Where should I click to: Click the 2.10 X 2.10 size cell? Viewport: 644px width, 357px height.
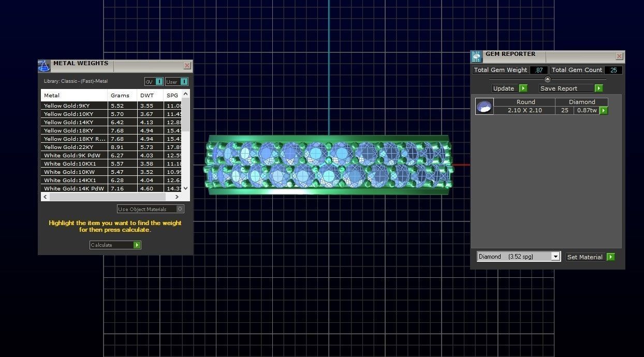(525, 110)
